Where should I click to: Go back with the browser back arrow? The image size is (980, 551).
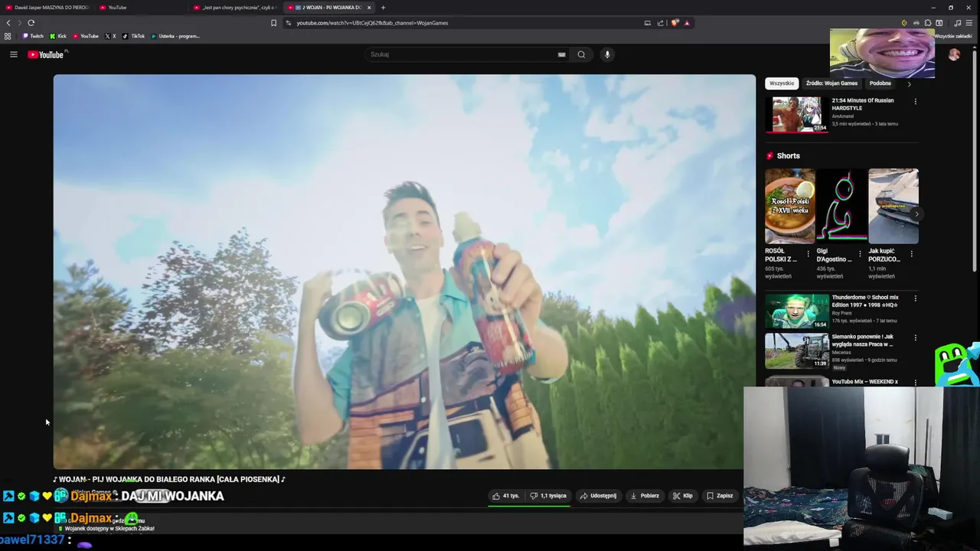8,23
